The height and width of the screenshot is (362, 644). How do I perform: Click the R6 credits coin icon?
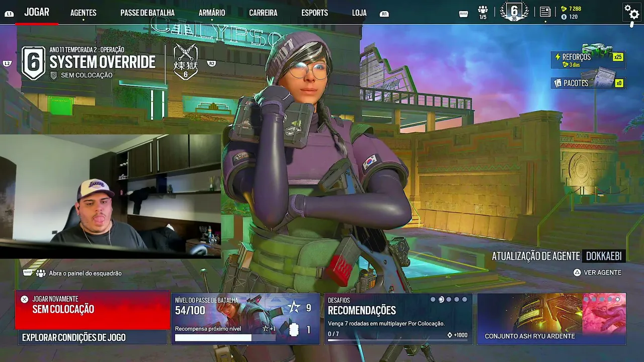coord(563,17)
